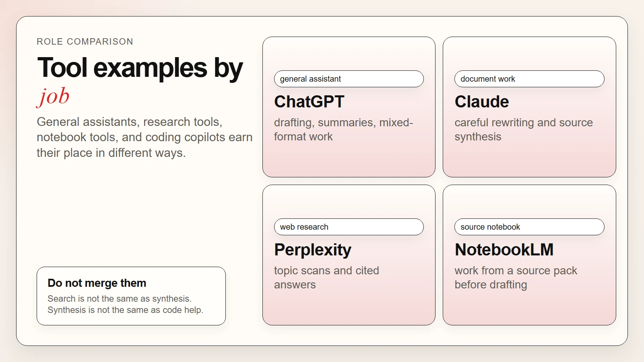This screenshot has width=644, height=362.
Task: Click the 'web research' pill label
Action: [349, 227]
